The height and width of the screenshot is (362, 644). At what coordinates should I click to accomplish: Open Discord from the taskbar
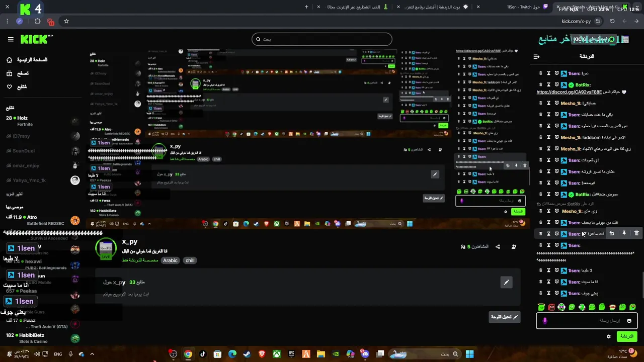[x=365, y=354]
